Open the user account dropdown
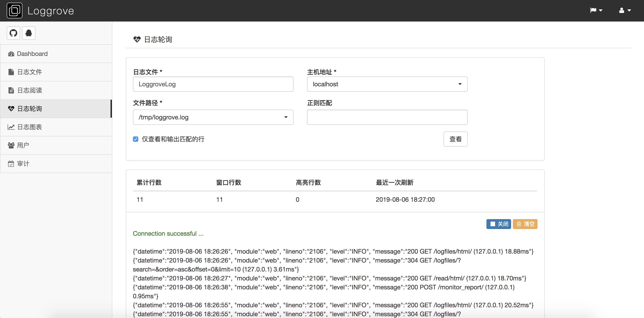Image resolution: width=644 pixels, height=318 pixels. (x=625, y=10)
